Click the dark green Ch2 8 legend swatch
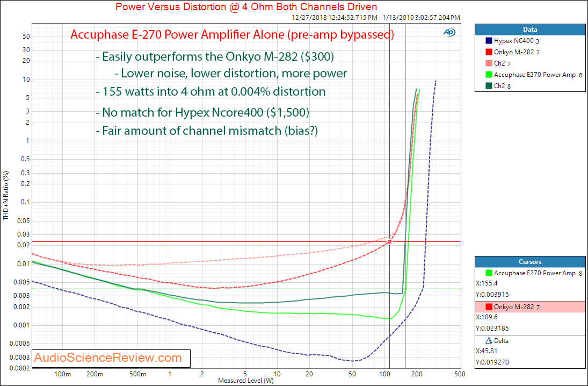The height and width of the screenshot is (386, 588). [489, 86]
